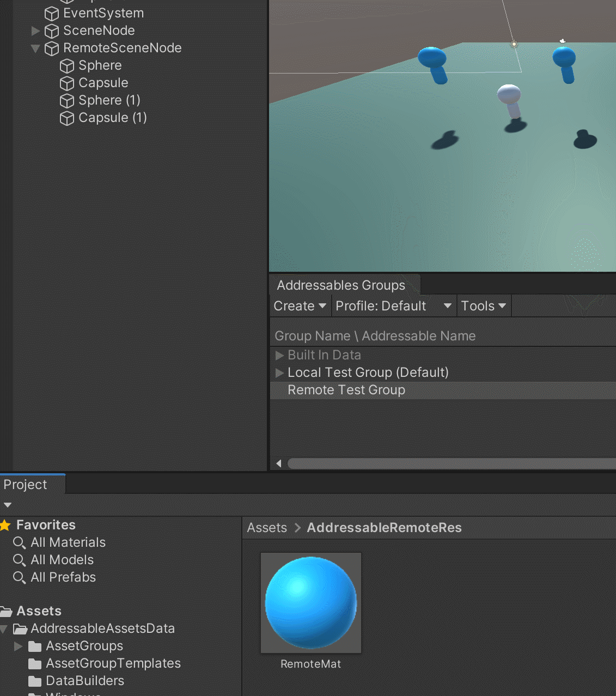
Task: Click the RemoteMat file name label
Action: (x=311, y=664)
